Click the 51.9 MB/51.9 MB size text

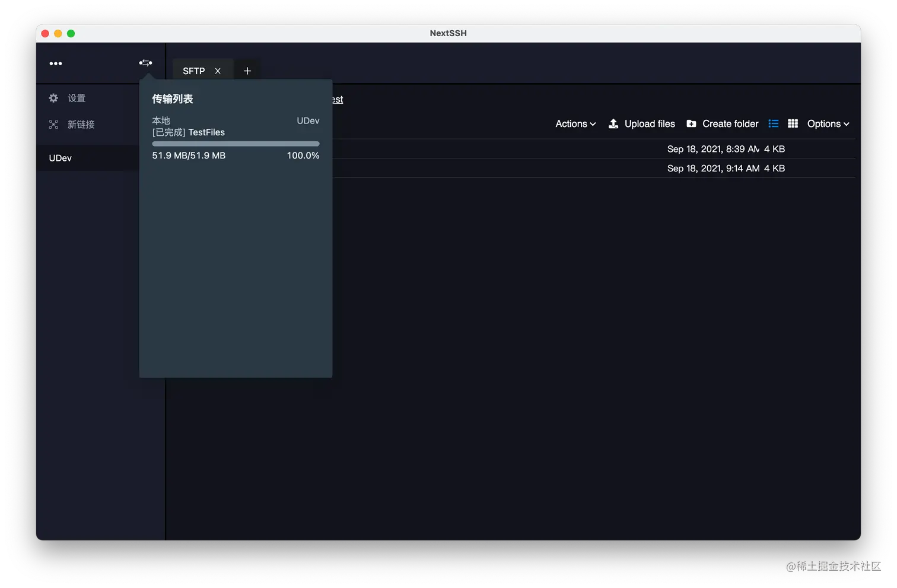point(189,155)
